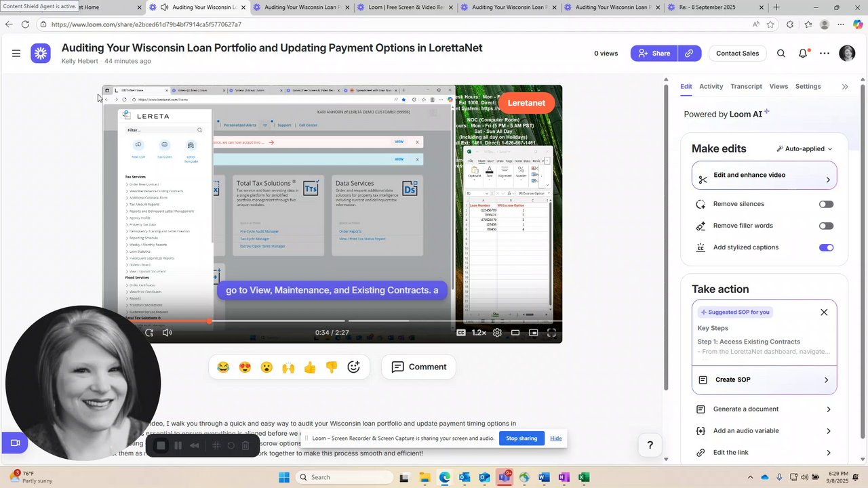Expand Generate a document
Image resolution: width=868 pixels, height=488 pixels.
click(x=764, y=409)
